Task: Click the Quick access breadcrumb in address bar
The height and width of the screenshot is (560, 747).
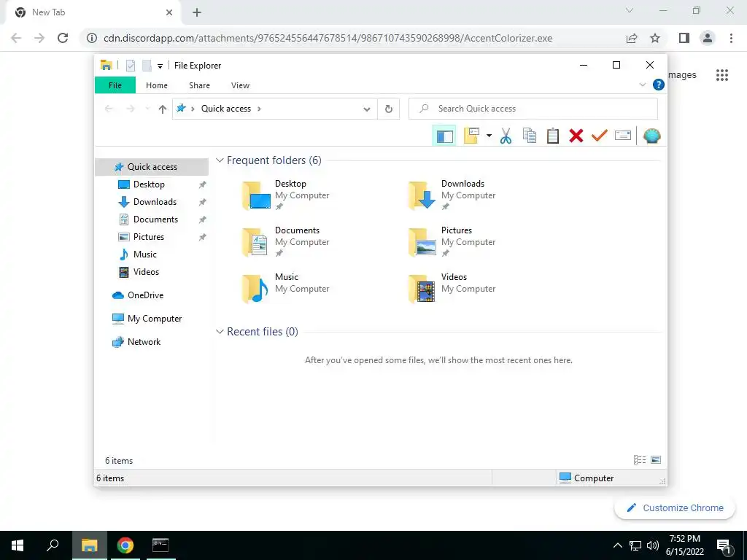Action: click(226, 109)
